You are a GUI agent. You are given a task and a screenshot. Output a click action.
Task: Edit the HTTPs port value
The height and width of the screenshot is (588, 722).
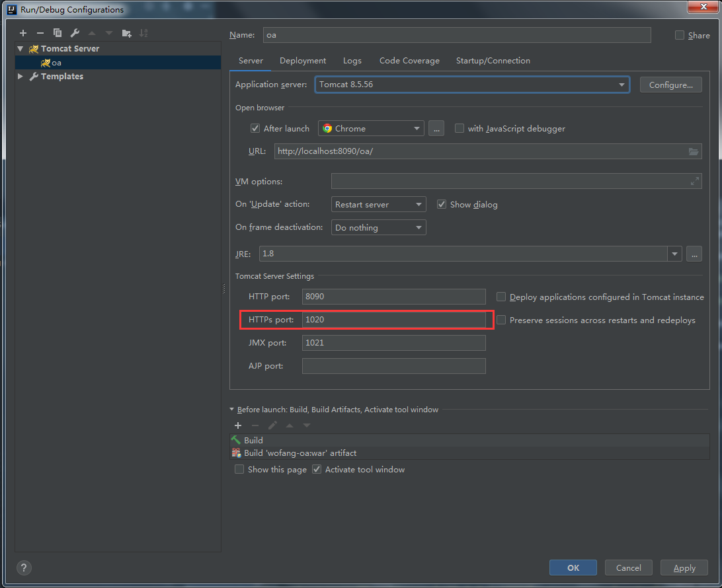coord(394,320)
